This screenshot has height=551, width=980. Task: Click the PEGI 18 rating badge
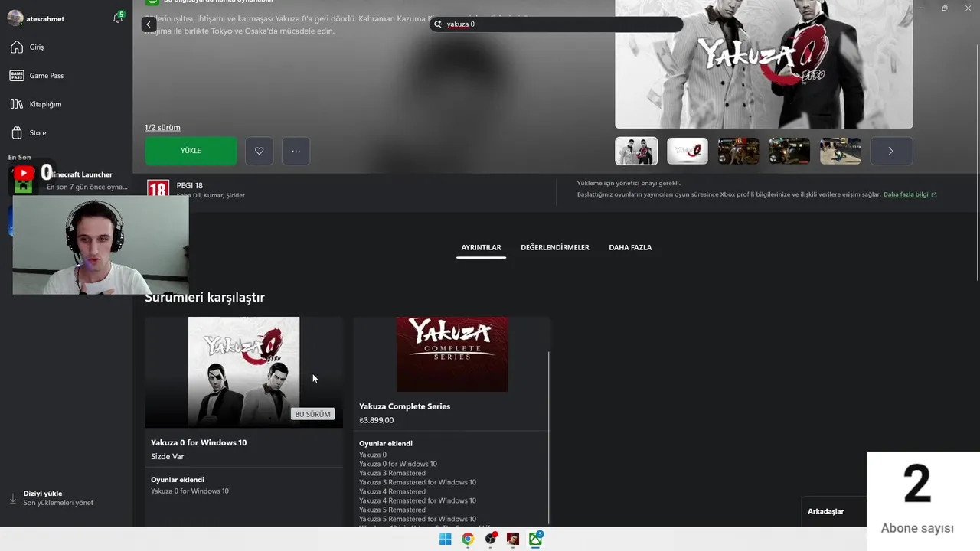[158, 189]
